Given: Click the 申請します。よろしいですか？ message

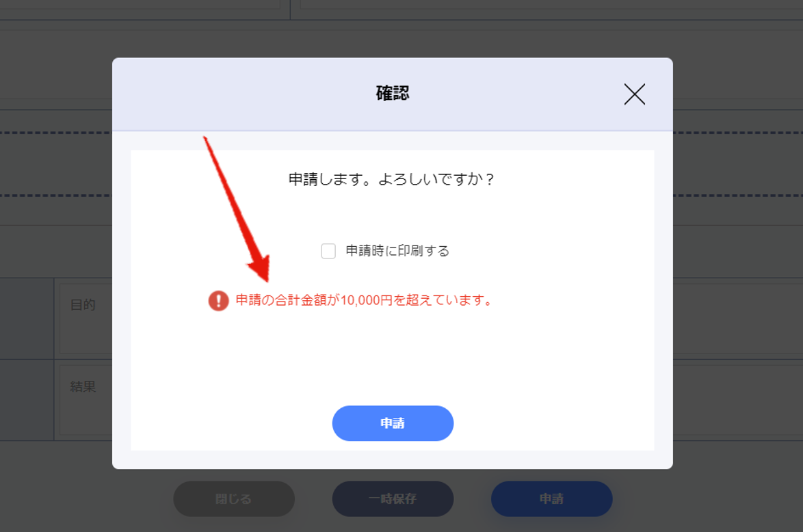Looking at the screenshot, I should [x=393, y=179].
